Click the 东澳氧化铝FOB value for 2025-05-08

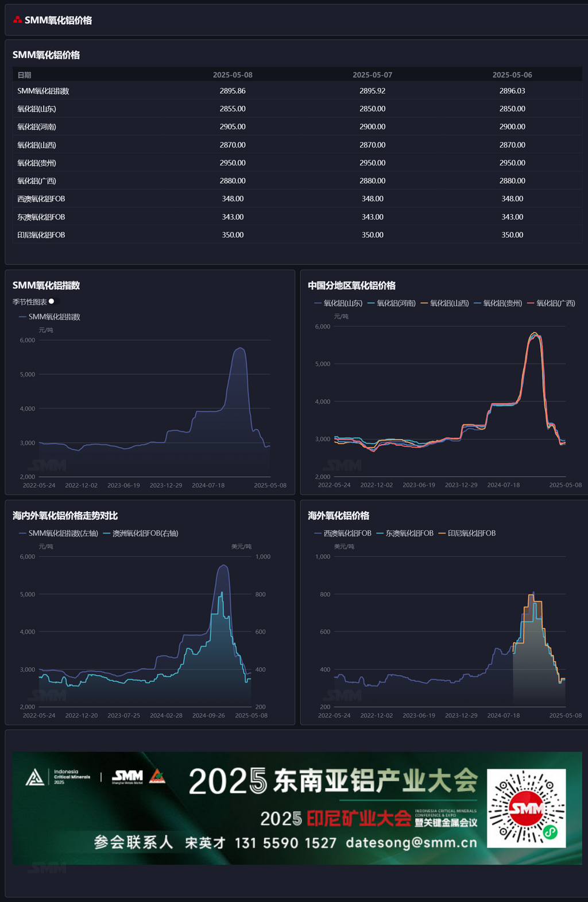tap(233, 217)
